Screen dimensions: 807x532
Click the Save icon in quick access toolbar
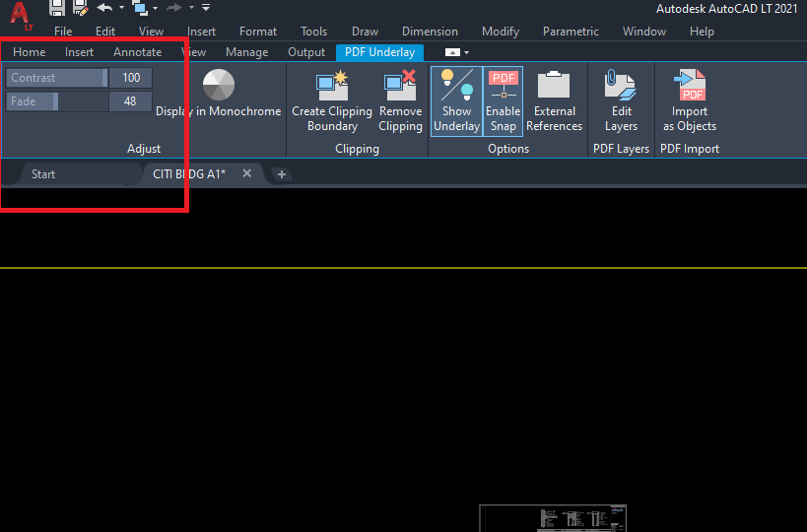(x=57, y=7)
